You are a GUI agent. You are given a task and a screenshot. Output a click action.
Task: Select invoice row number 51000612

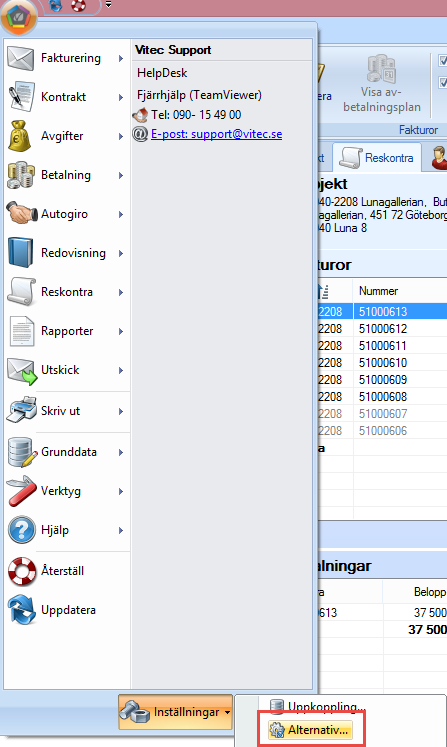pos(383,329)
